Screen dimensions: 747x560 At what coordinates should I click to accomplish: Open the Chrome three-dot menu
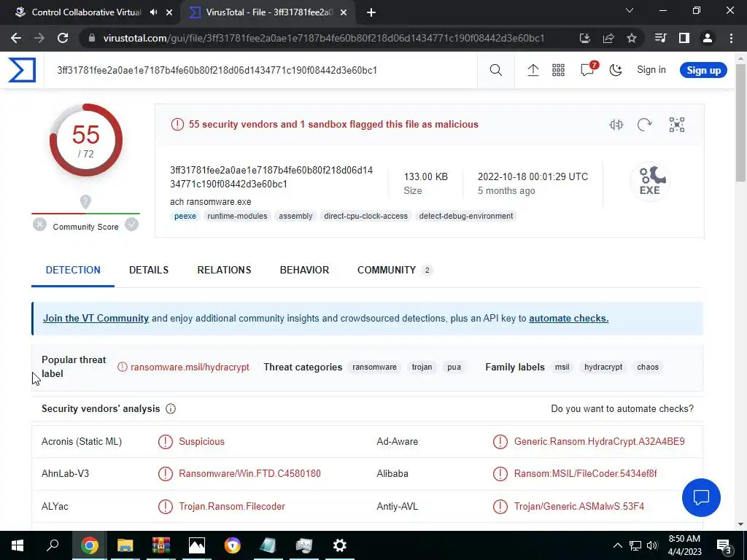pyautogui.click(x=731, y=38)
